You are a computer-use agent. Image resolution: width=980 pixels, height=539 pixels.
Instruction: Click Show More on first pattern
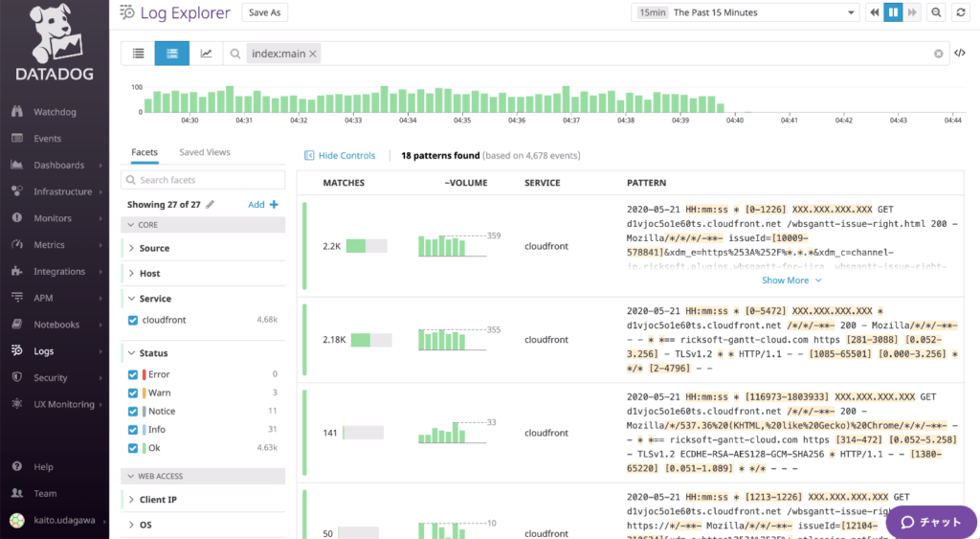click(791, 281)
